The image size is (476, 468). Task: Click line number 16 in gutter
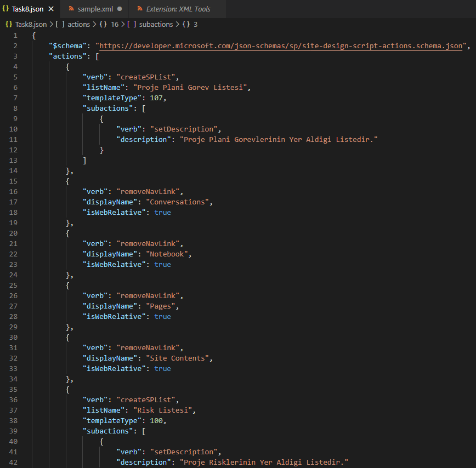point(13,192)
